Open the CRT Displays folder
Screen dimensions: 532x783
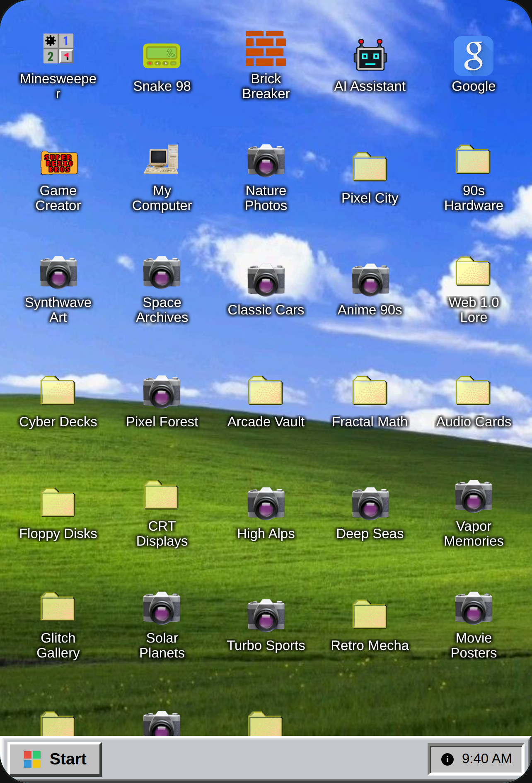pos(161,495)
